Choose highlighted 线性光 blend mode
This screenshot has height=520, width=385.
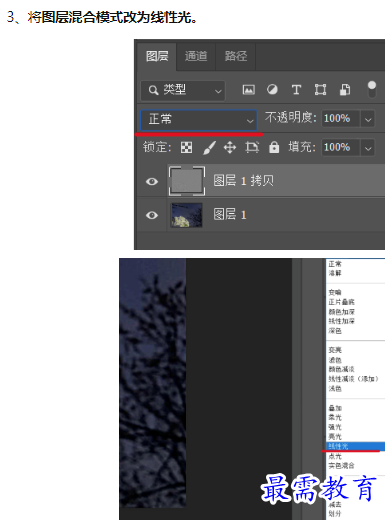click(355, 446)
